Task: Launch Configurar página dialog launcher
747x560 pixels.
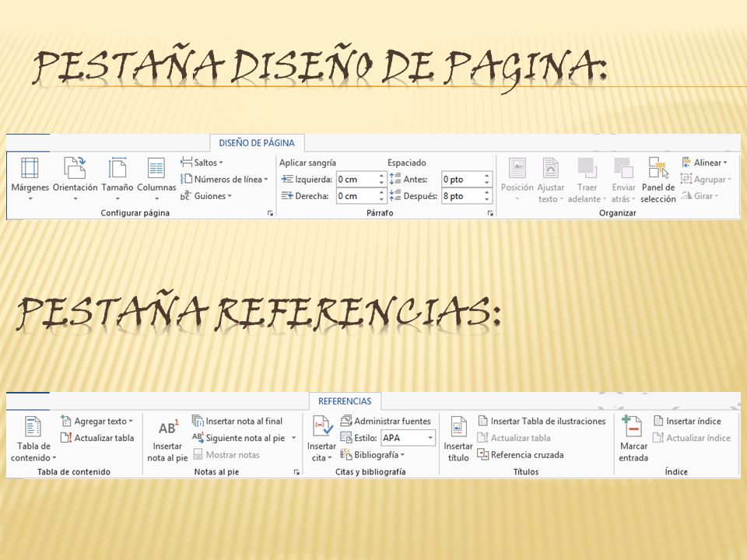Action: point(270,213)
